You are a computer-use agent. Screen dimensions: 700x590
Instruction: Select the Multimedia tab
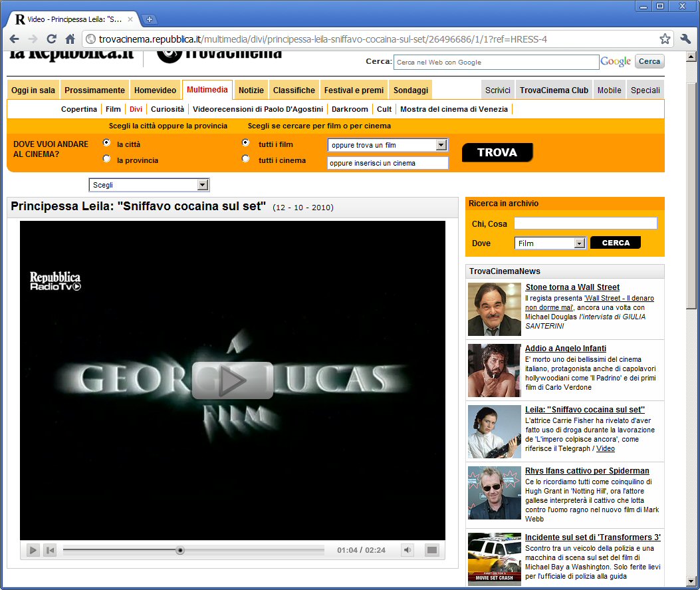click(207, 90)
